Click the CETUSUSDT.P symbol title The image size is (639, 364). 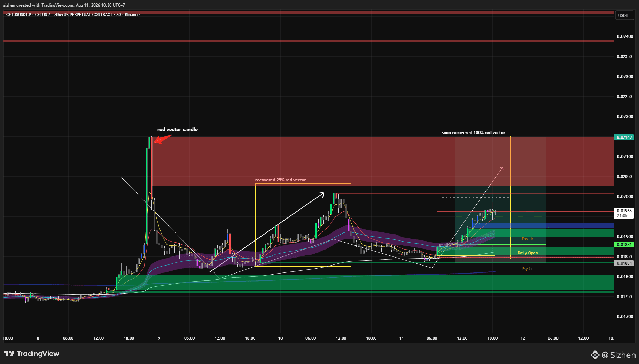tap(18, 15)
